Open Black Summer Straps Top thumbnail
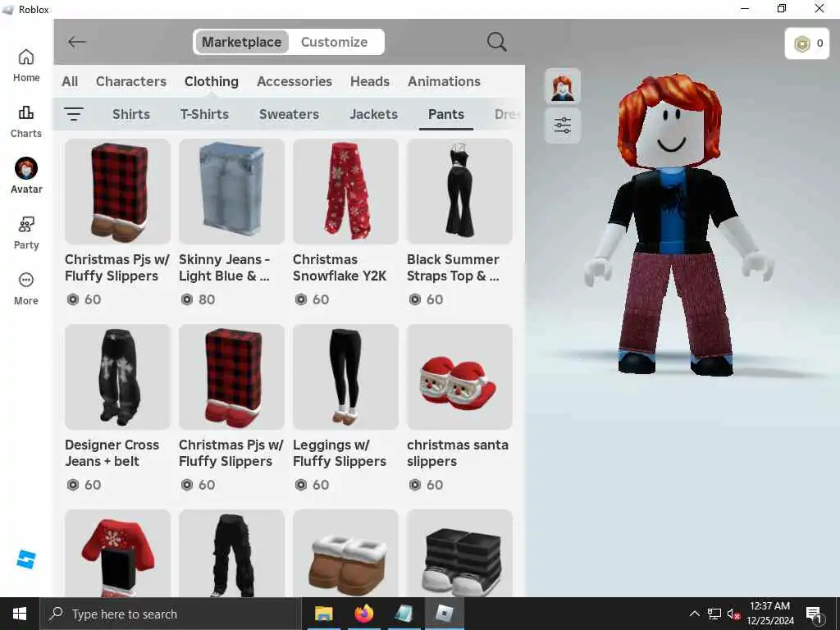The width and height of the screenshot is (840, 630). coord(459,192)
